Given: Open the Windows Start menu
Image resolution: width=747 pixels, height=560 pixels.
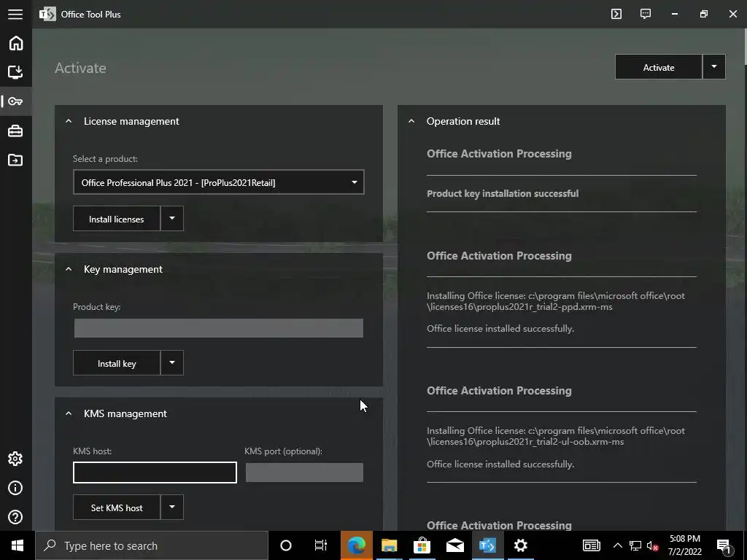Looking at the screenshot, I should coord(18,545).
